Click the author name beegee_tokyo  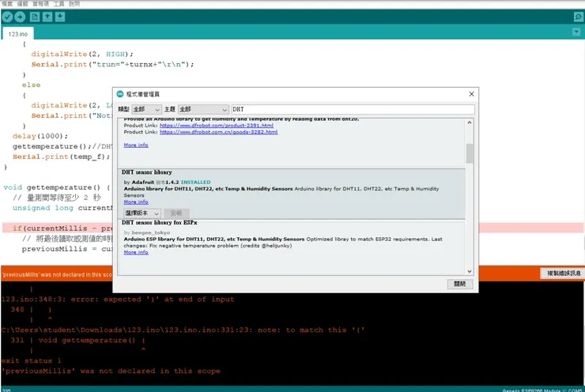click(x=151, y=232)
